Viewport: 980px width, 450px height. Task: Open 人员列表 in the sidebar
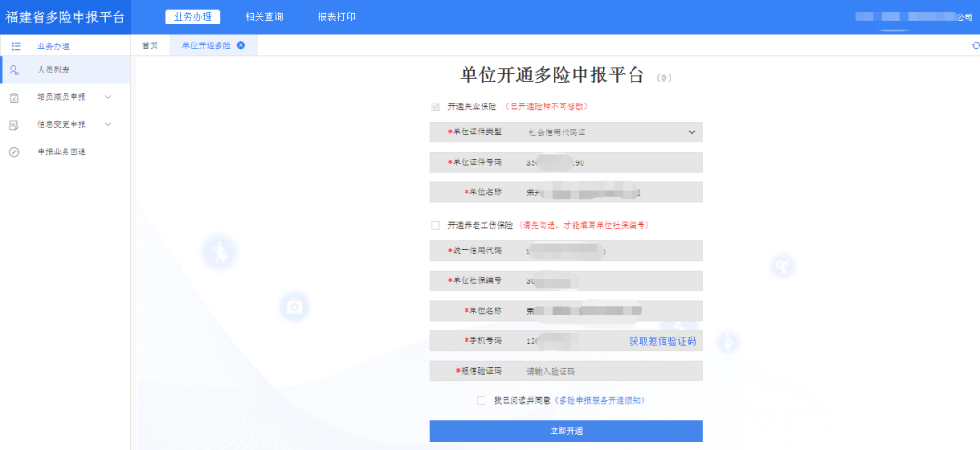click(65, 70)
